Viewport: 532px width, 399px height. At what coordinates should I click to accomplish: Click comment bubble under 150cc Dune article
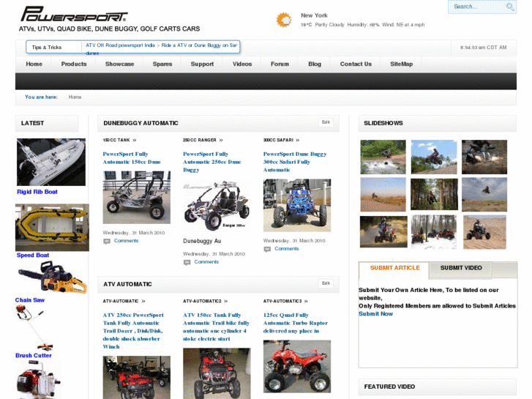pos(107,241)
